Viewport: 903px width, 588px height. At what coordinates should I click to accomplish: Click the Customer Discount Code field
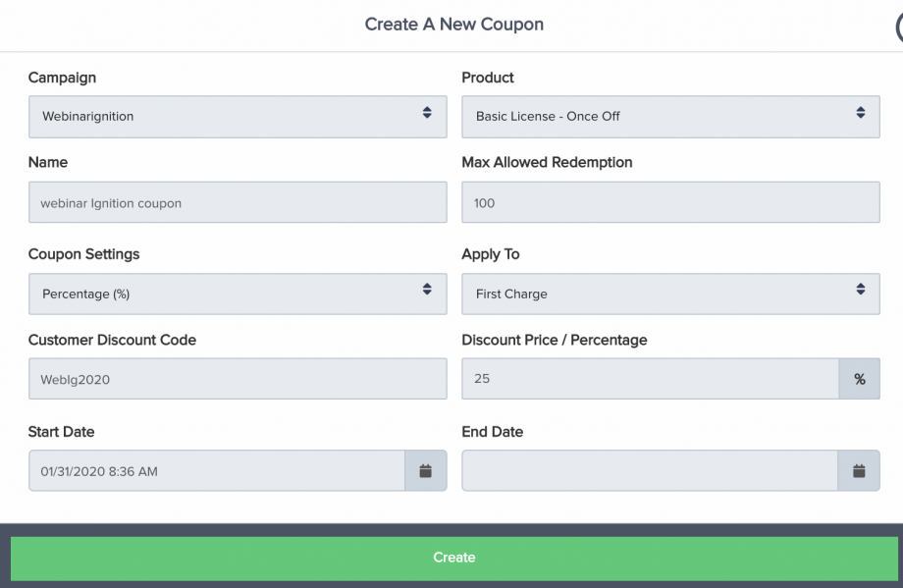coord(238,379)
